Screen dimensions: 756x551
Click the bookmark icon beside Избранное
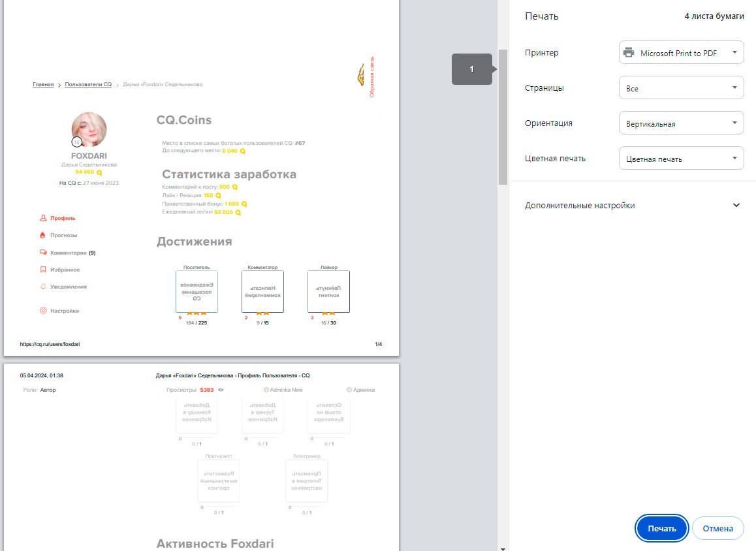coord(43,270)
